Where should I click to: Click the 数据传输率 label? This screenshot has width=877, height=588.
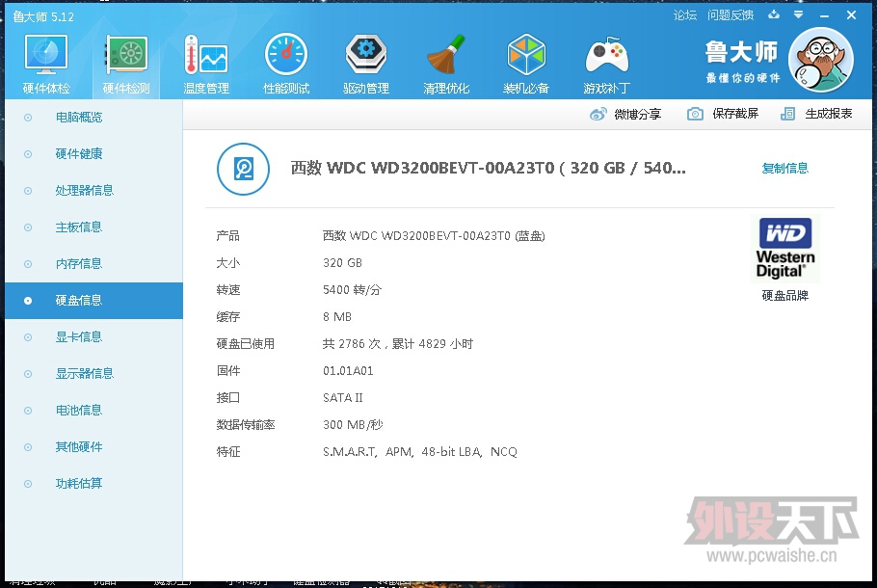(246, 425)
